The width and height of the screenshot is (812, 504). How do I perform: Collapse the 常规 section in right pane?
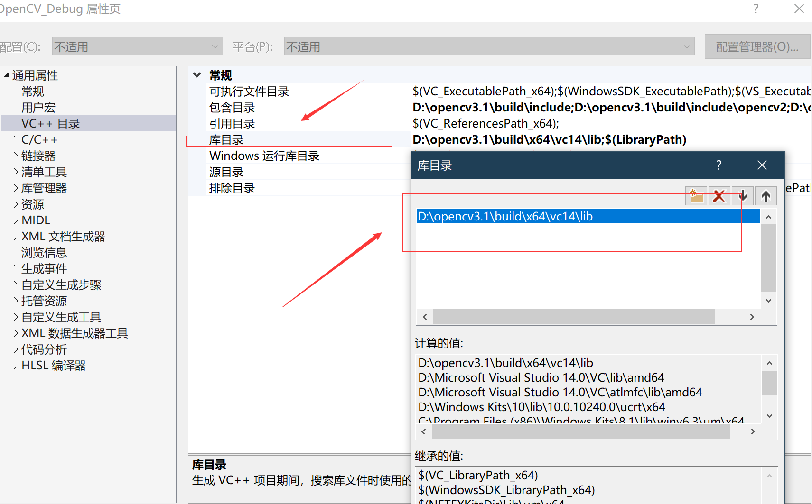pyautogui.click(x=197, y=75)
